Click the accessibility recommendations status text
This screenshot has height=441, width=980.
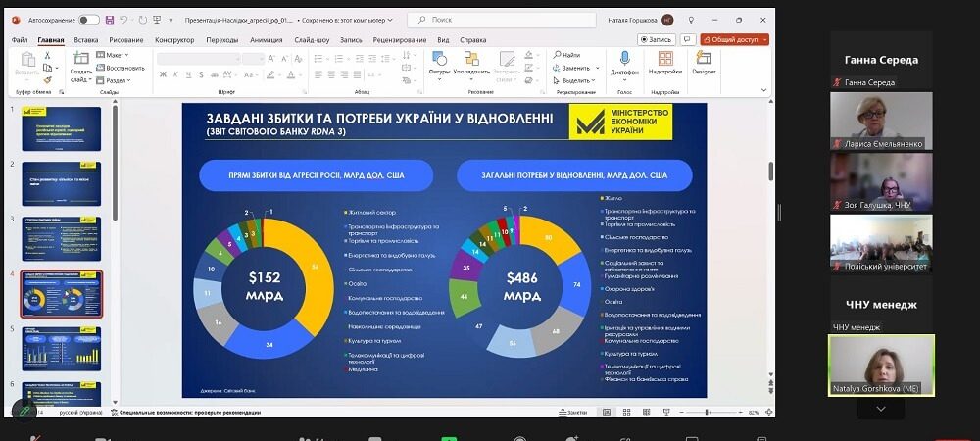(185, 413)
